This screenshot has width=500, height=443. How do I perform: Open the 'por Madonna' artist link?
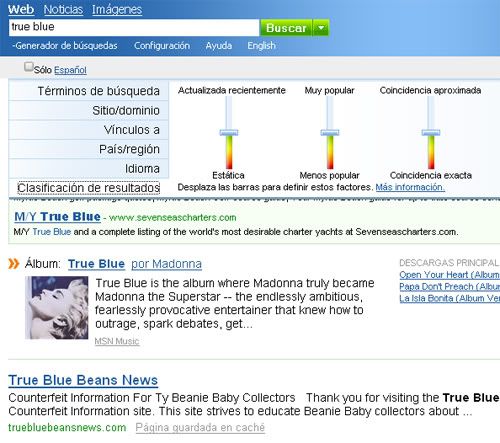pyautogui.click(x=166, y=264)
